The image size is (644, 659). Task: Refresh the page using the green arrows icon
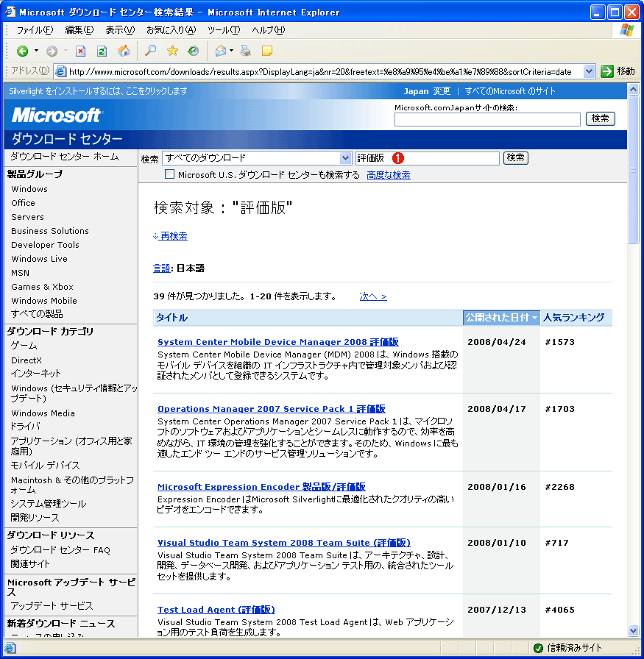[x=102, y=51]
